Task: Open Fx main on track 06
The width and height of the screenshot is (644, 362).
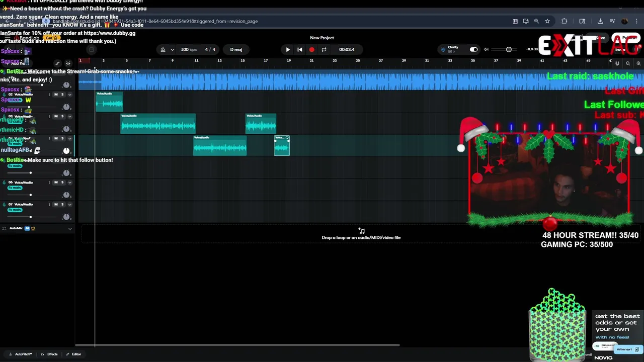Action: point(15,188)
